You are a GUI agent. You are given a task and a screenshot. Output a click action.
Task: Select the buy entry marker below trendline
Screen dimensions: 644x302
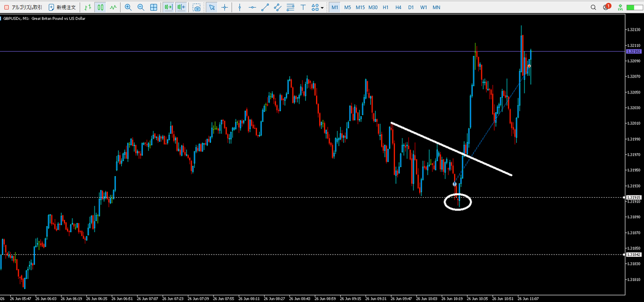pyautogui.click(x=455, y=184)
